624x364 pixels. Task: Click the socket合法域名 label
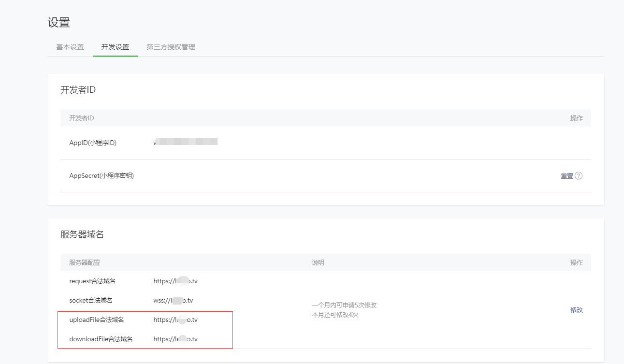click(x=91, y=300)
